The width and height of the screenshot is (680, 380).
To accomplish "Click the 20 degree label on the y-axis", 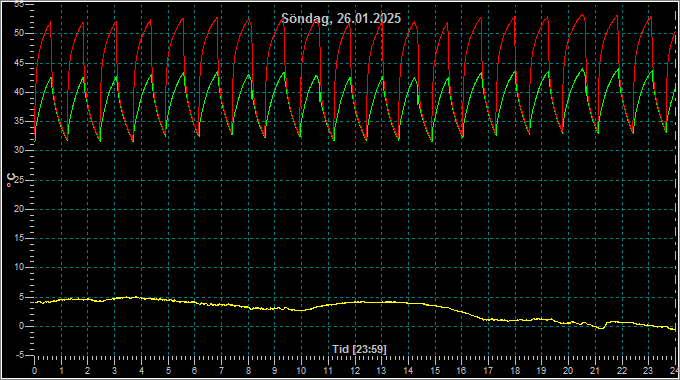I will coord(18,209).
